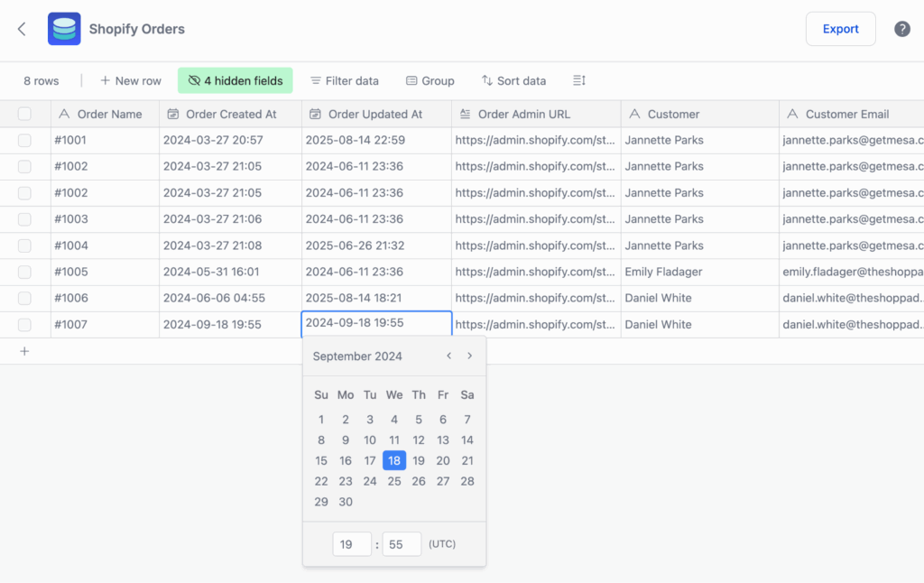Click Admin URL cell in the #1001 row
Image resolution: width=924 pixels, height=583 pixels.
(x=536, y=140)
